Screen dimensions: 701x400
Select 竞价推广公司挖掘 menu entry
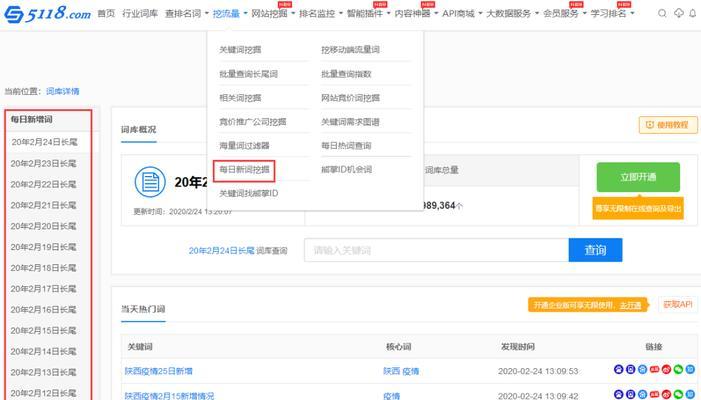(x=253, y=122)
